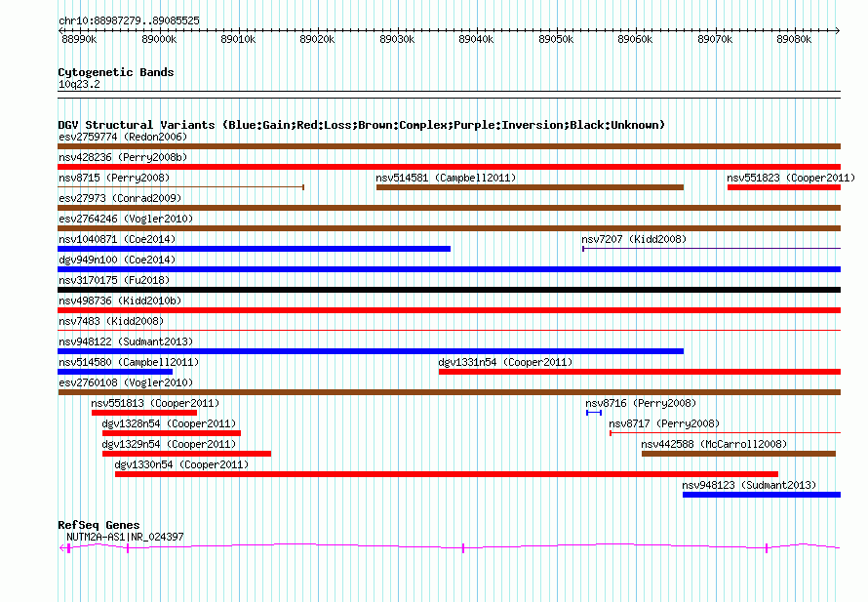868x602 pixels.
Task: Open esv2764246 (Vogler2010) label
Action: click(x=126, y=219)
